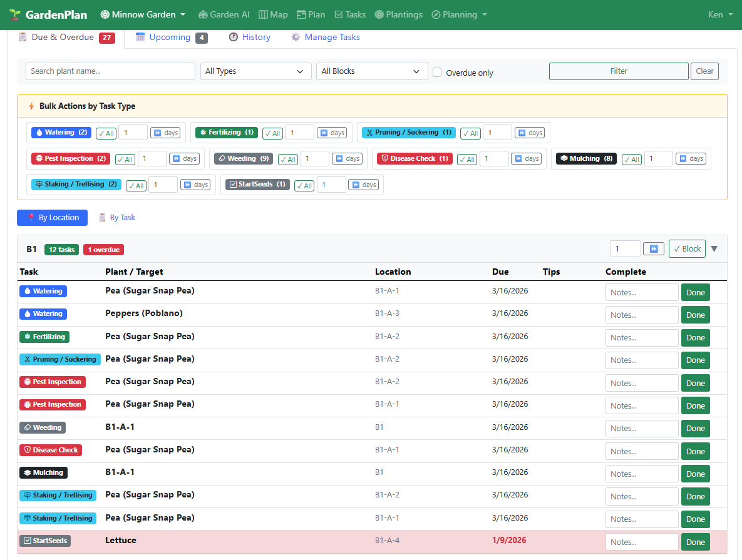Open Garden AI from the top navigation

pyautogui.click(x=224, y=14)
